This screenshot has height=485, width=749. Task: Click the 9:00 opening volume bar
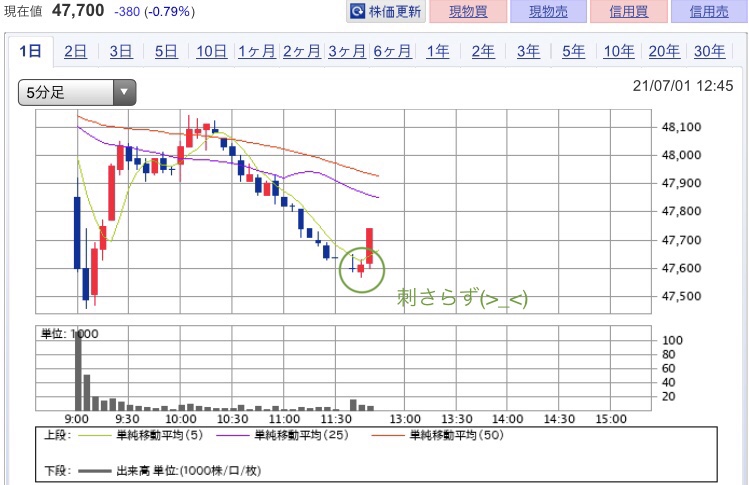(78, 371)
